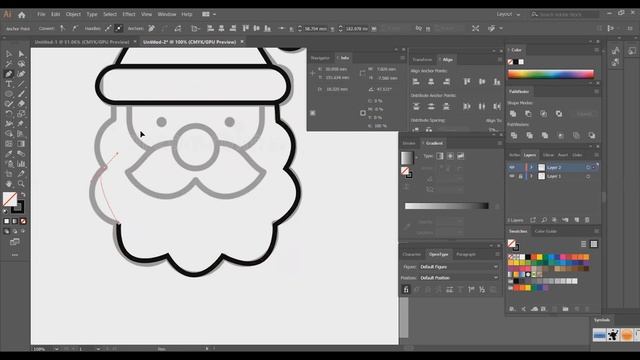
Task: Select the Eraser tool
Action: [21, 104]
